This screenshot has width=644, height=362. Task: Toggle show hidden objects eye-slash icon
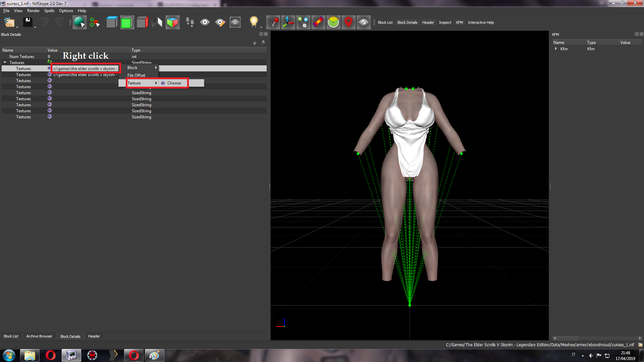364,22
